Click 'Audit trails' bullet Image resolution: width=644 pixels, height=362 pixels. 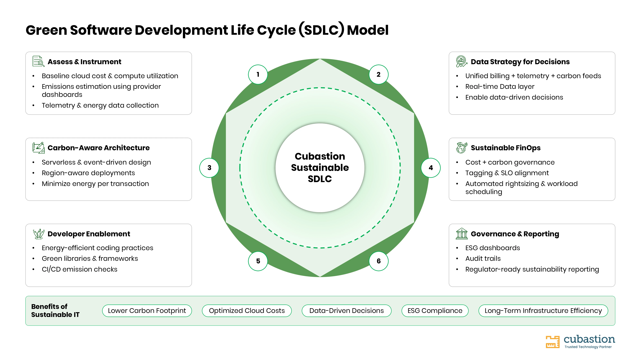tap(483, 259)
